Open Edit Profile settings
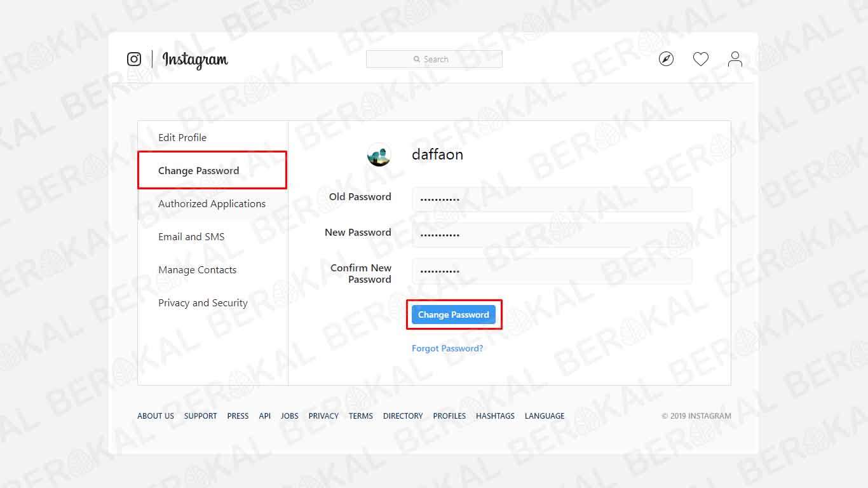Screen dimensions: 868x488 click(x=182, y=137)
